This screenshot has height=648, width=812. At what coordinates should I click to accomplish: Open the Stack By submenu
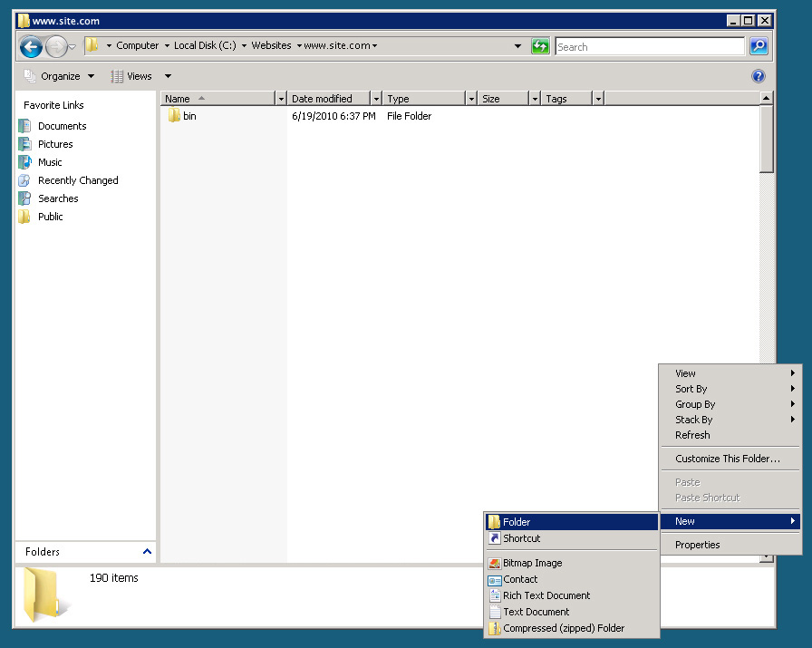[x=730, y=420]
